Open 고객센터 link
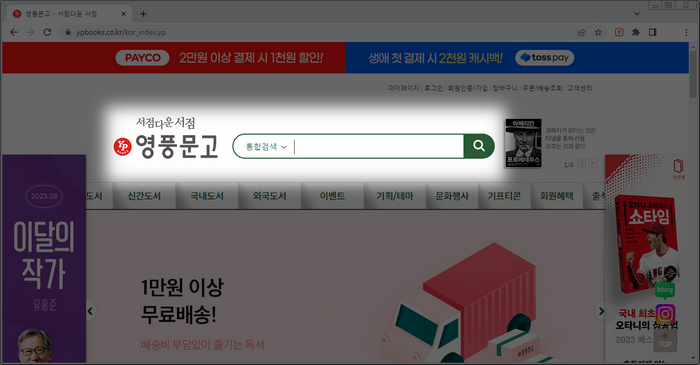Viewport: 700px width, 365px height. (x=579, y=88)
